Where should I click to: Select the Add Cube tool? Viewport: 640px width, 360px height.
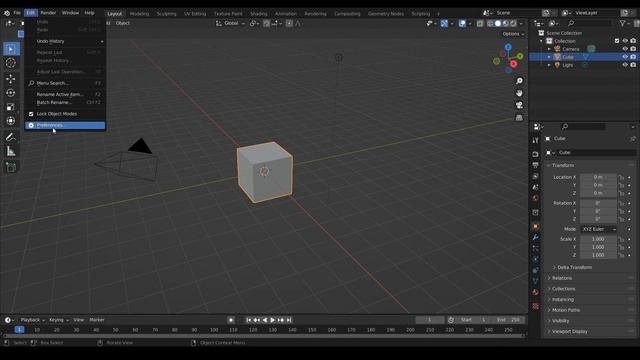click(11, 167)
